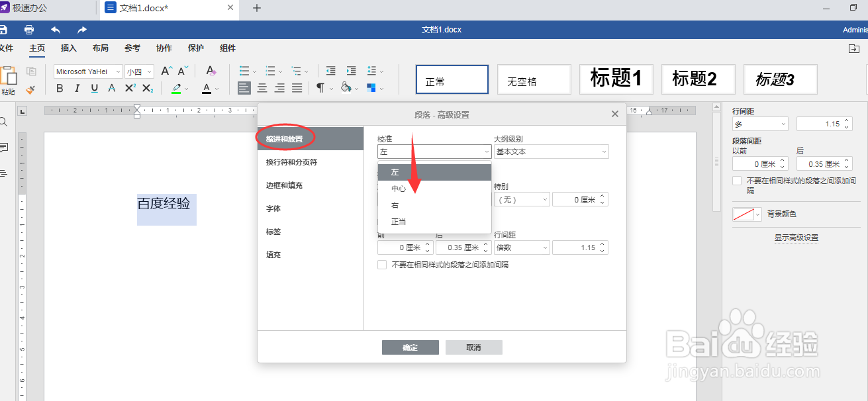Select the superscript icon
Viewport: 868px width, 401px height.
pos(130,87)
